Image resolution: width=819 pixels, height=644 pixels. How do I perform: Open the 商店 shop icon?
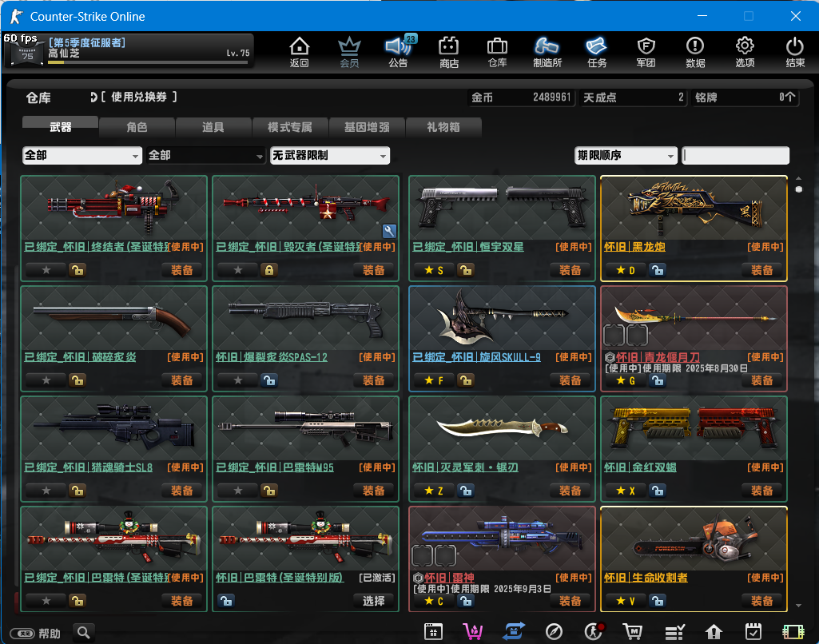[449, 52]
